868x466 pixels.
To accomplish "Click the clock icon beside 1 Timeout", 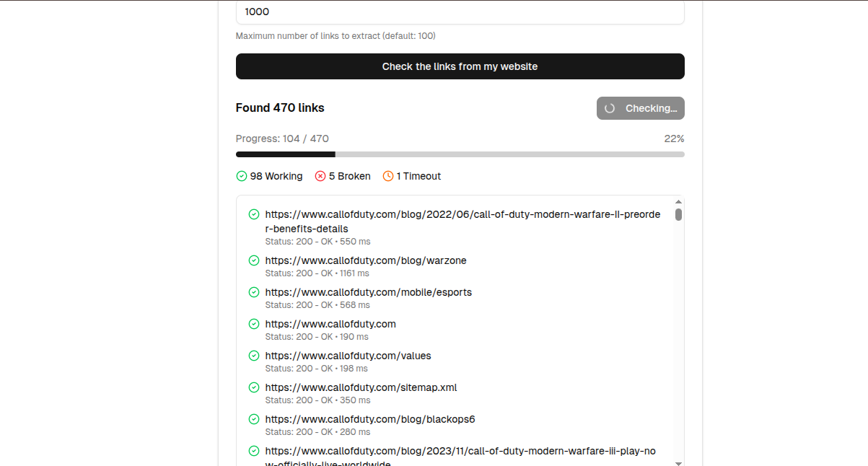I will pos(387,175).
